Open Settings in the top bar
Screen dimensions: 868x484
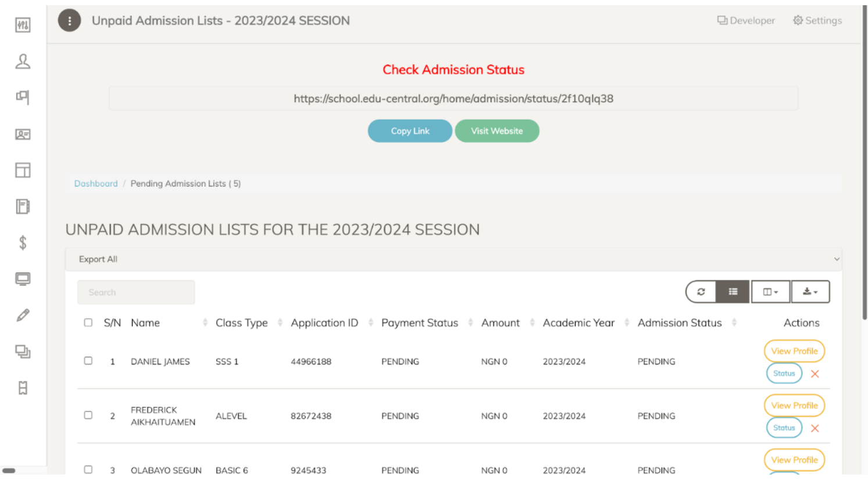(817, 21)
